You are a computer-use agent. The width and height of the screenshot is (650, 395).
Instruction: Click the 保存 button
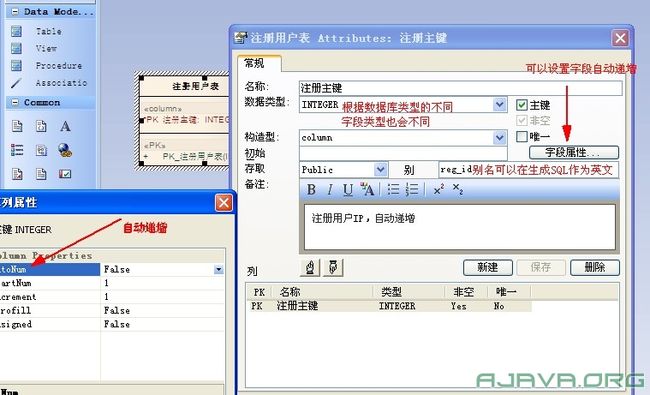pos(541,267)
